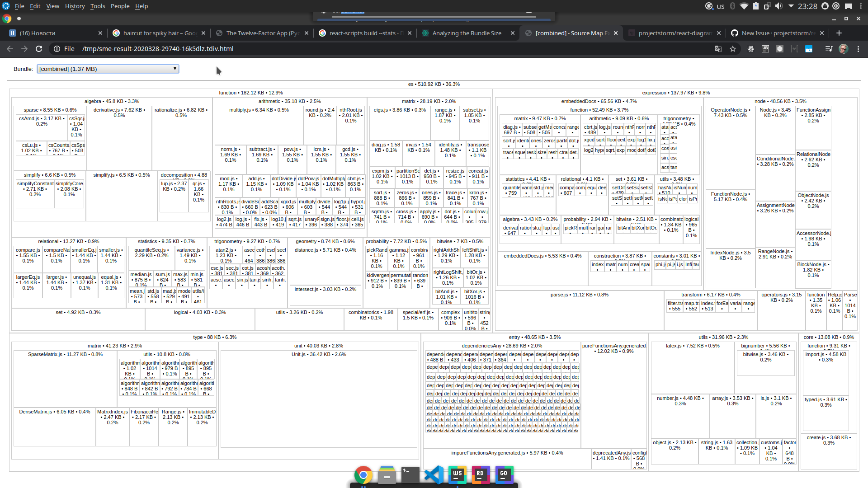Image resolution: width=868 pixels, height=488 pixels.
Task: Open Chrome's three-dot options menu
Action: (x=858, y=48)
